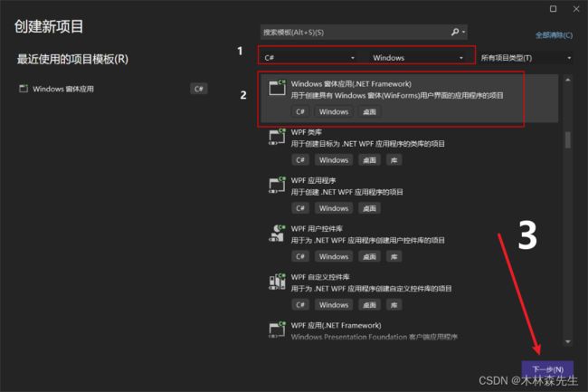The image size is (588, 392).
Task: Click the 全部清除(C) link
Action: (x=554, y=35)
